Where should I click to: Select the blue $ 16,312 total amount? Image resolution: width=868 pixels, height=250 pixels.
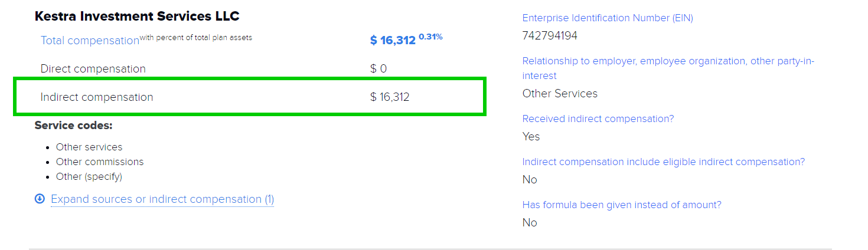(x=393, y=41)
